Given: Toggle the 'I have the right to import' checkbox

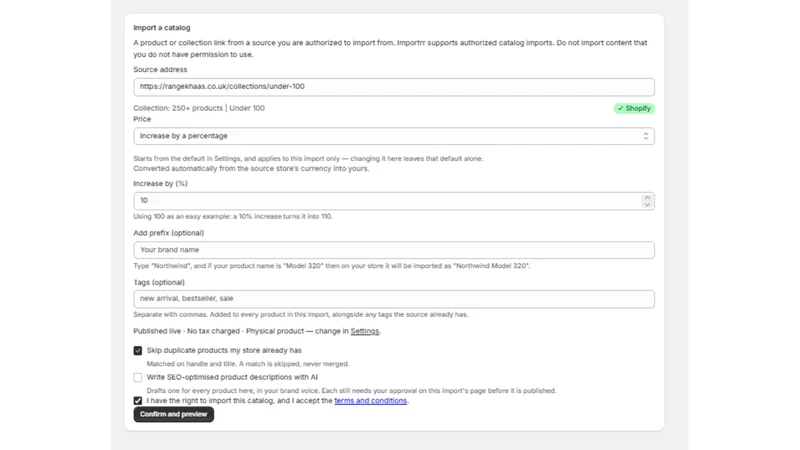Looking at the screenshot, I should tap(138, 401).
